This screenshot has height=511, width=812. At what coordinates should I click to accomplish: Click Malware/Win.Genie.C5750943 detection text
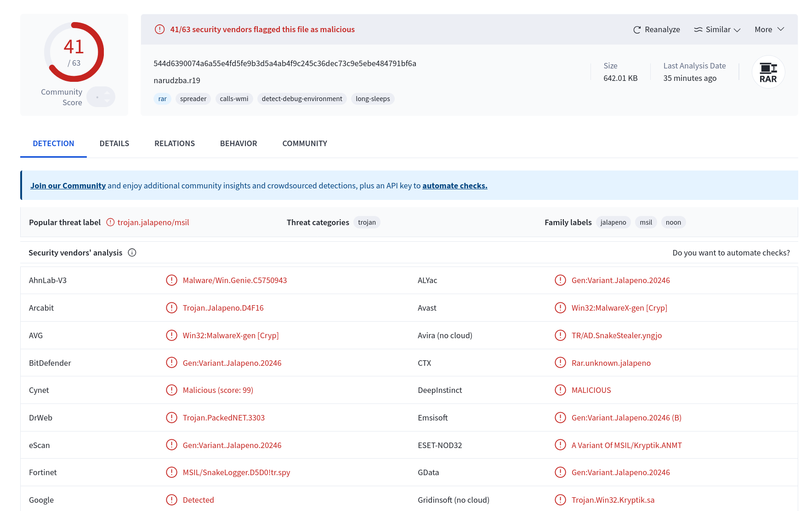click(x=235, y=280)
